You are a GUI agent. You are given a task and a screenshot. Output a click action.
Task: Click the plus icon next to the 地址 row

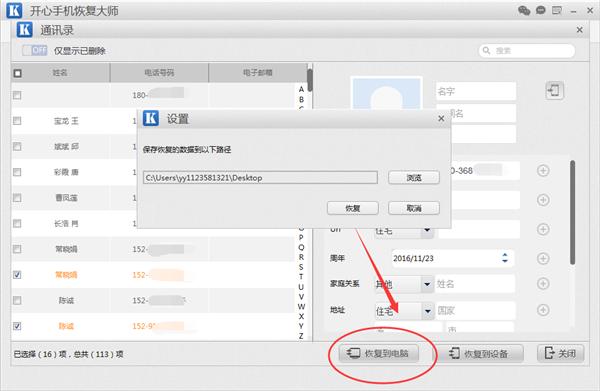543,310
